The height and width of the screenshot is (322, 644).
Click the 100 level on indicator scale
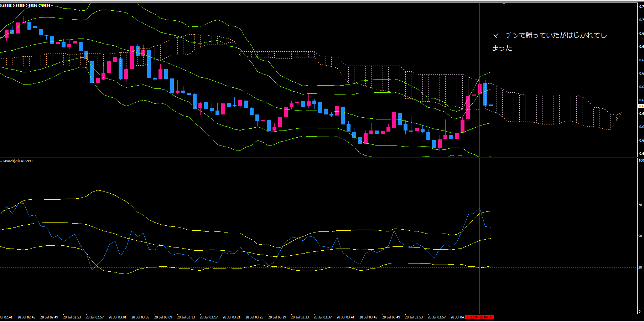point(641,160)
